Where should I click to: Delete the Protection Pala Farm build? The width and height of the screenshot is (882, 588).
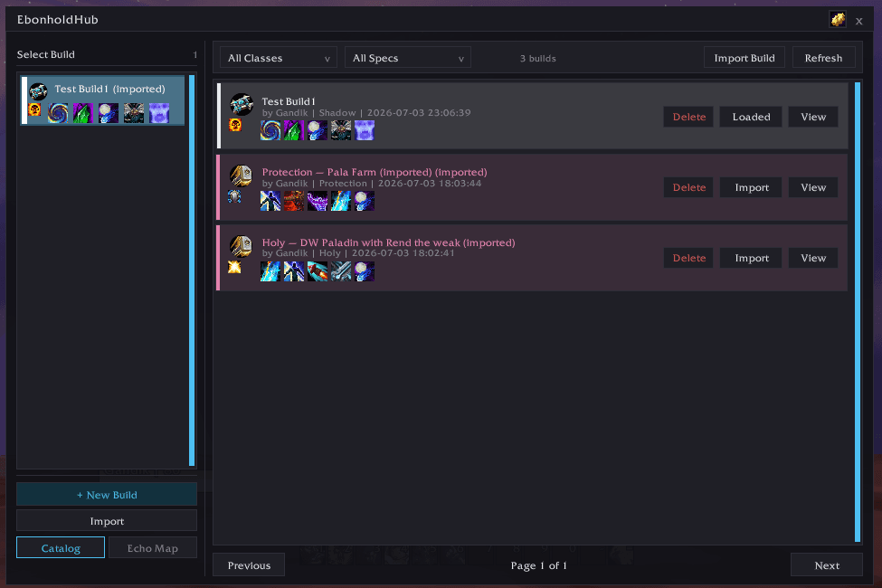point(688,187)
